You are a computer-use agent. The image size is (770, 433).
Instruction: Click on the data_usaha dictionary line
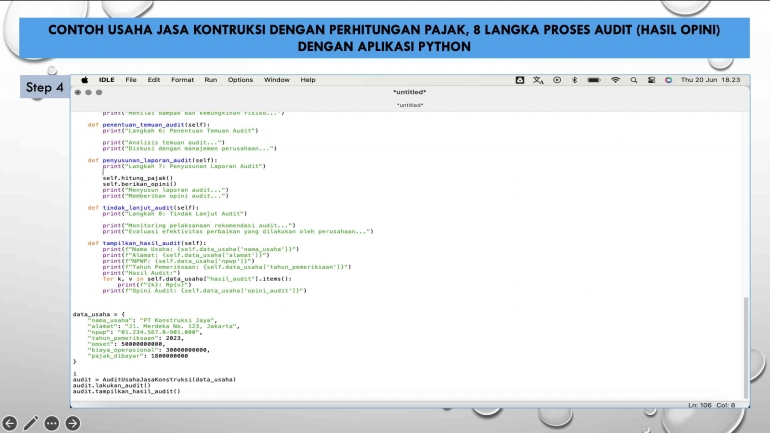click(x=98, y=314)
